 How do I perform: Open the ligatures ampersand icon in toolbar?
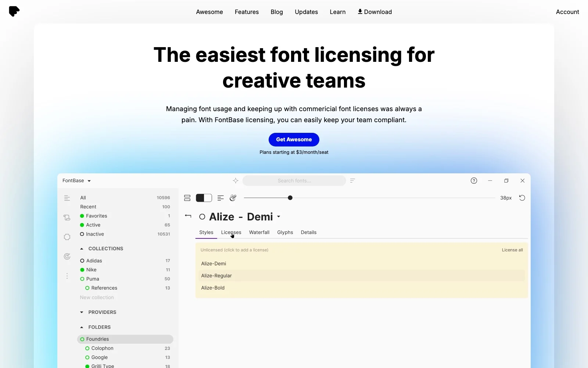(x=233, y=198)
